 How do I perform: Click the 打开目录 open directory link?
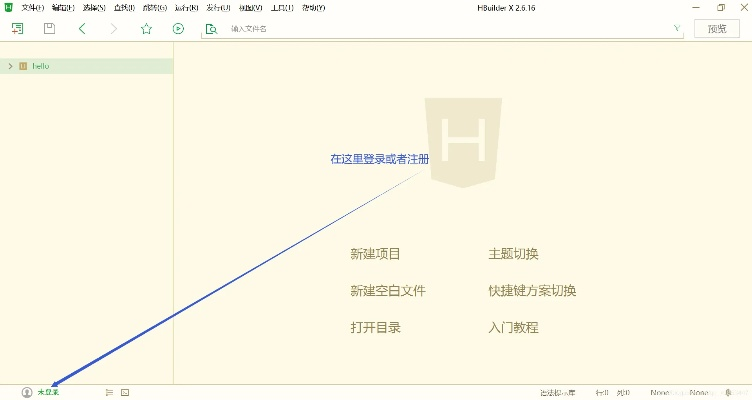[375, 328]
